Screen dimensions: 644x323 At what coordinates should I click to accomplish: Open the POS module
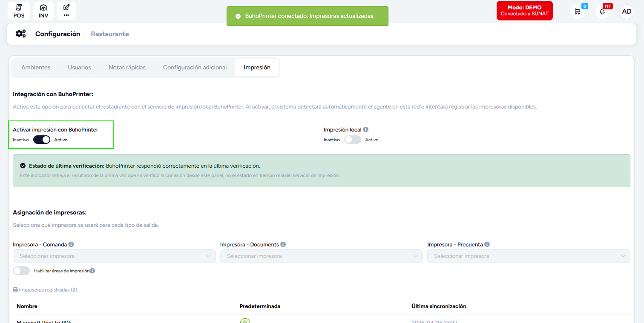point(19,11)
